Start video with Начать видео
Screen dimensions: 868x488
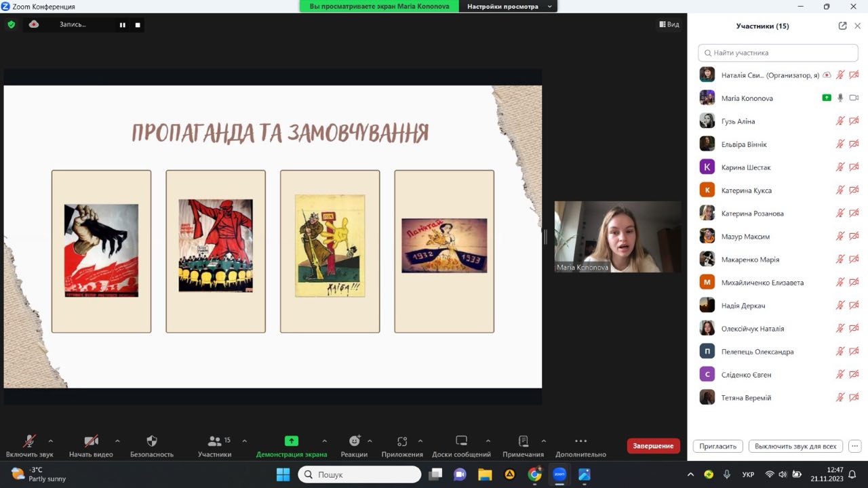pyautogui.click(x=91, y=447)
